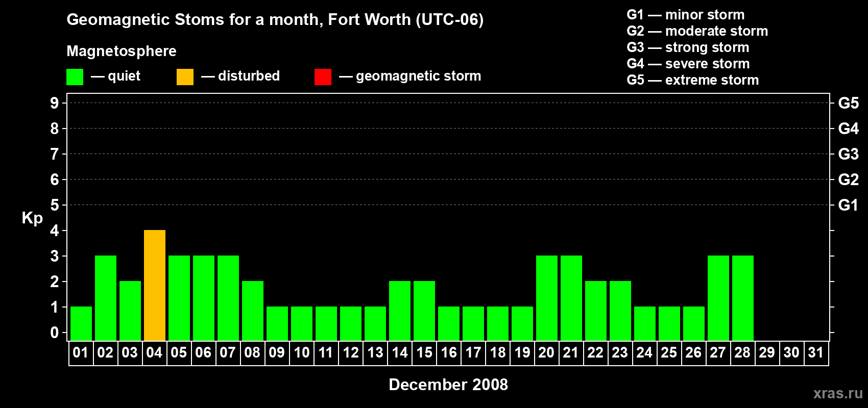This screenshot has height=408, width=868.
Task: Click the bar above day 03
Action: click(x=130, y=311)
